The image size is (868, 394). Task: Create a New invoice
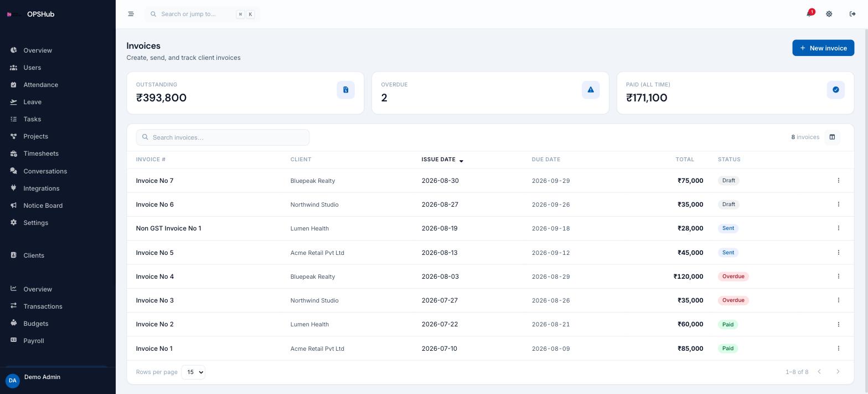pos(823,48)
